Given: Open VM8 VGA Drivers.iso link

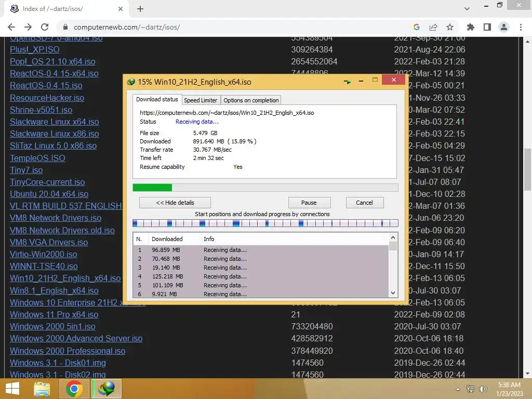Looking at the screenshot, I should pos(49,242).
